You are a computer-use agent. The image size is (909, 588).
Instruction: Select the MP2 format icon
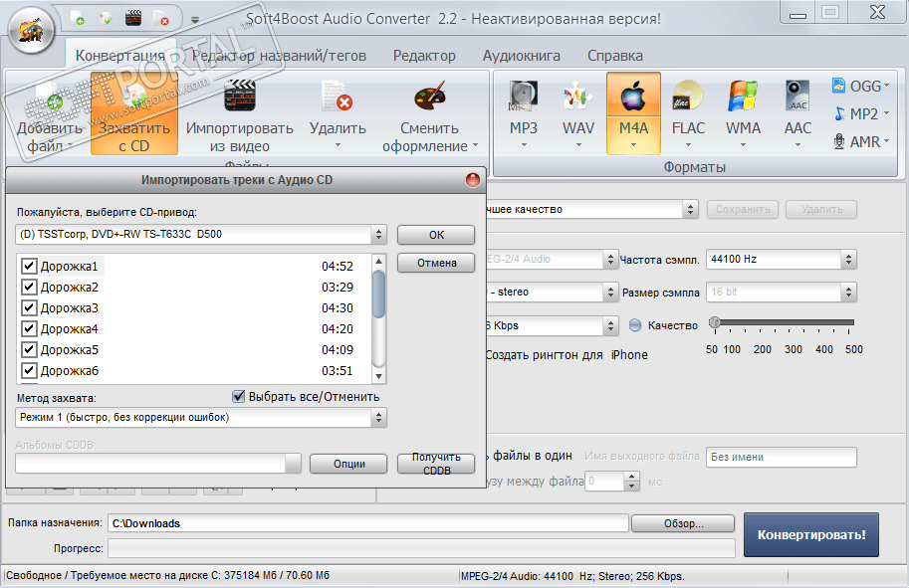coord(839,113)
